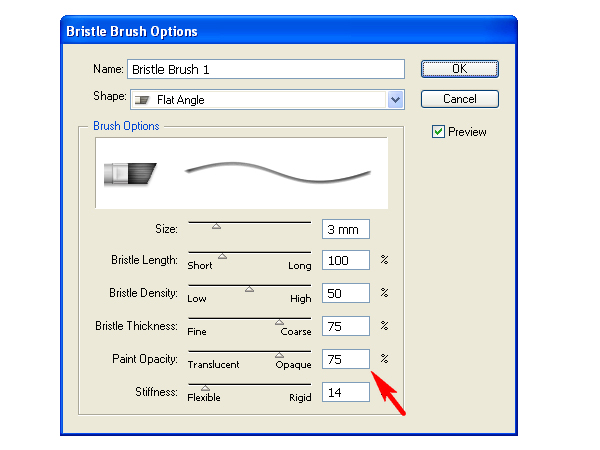Click the Stiffness slider handle
Screen dimensions: 600x450
205,388
